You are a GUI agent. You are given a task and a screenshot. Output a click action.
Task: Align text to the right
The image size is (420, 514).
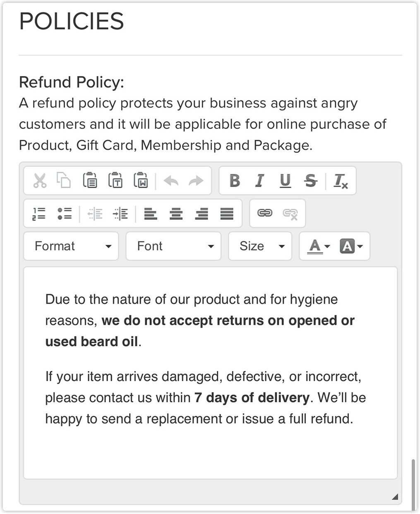[x=202, y=214]
